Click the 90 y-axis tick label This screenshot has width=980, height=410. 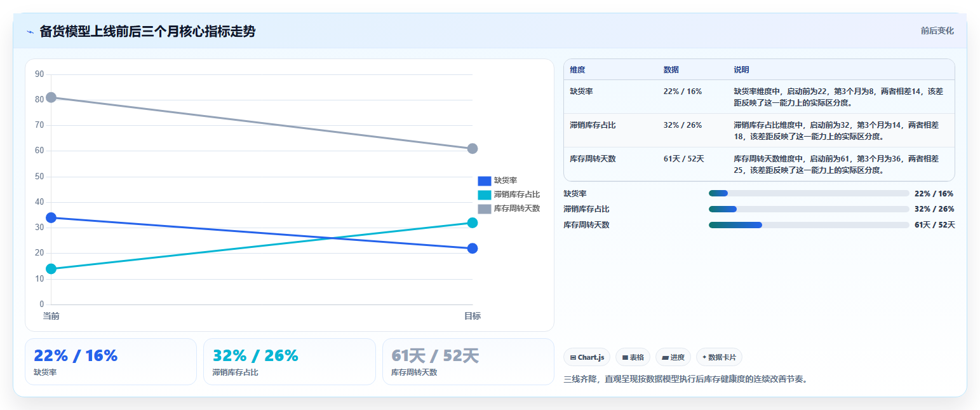point(39,74)
